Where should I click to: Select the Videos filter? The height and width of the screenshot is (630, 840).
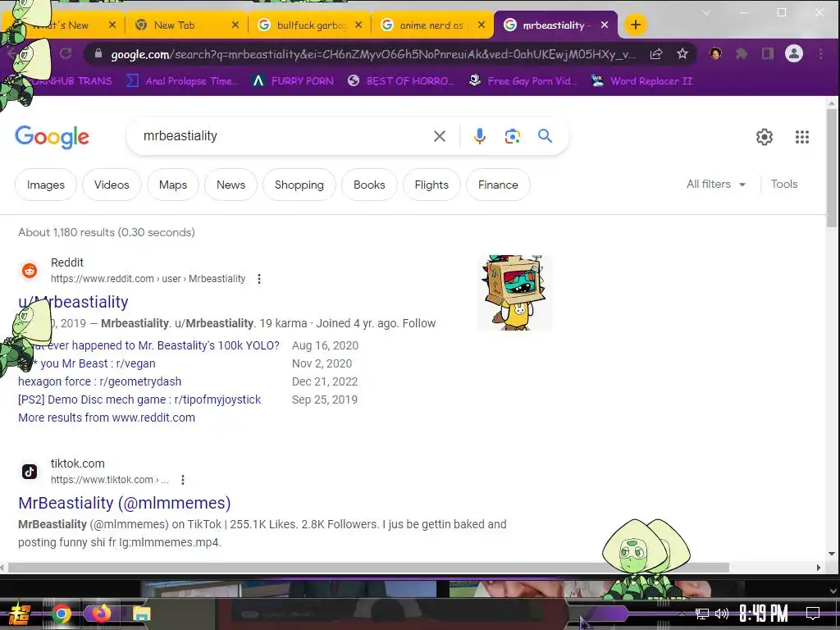(x=112, y=185)
